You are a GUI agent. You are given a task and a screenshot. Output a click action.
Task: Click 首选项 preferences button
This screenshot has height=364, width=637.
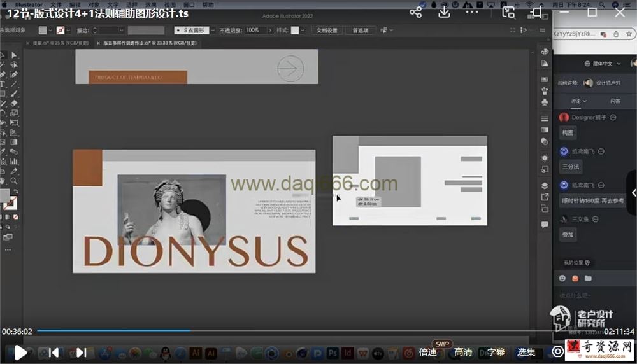(x=361, y=31)
